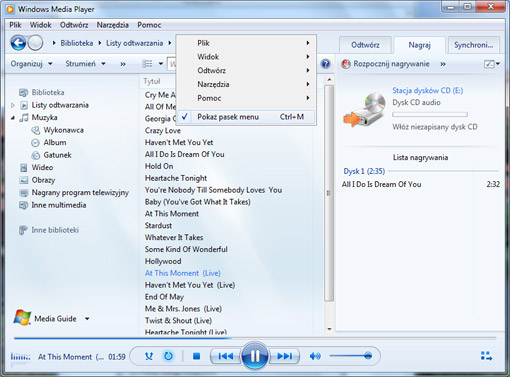Open the Organizuj dropdown

point(31,64)
